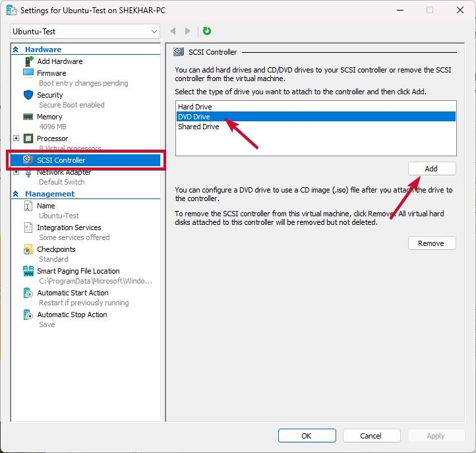Click the Remove button
Viewport: 476px width, 453px height.
432,243
